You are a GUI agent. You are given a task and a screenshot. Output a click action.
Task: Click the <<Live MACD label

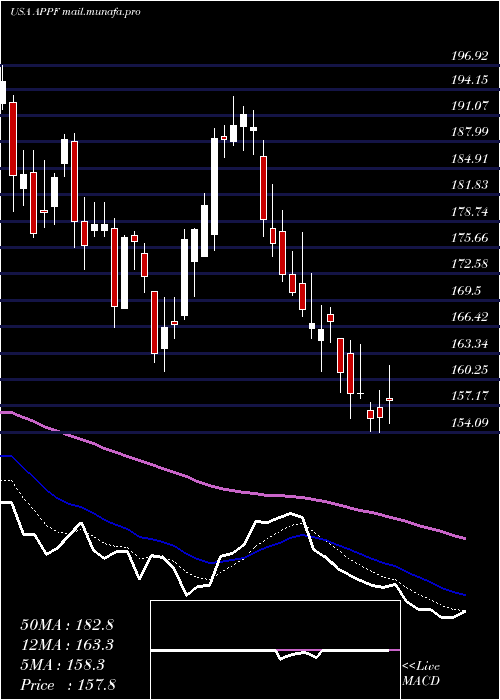421,674
